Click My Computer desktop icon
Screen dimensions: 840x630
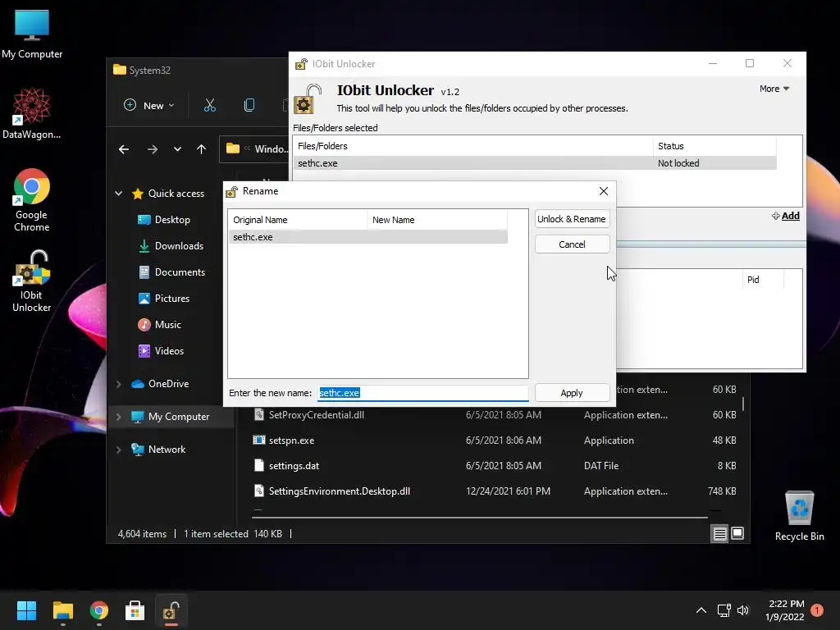point(32,34)
